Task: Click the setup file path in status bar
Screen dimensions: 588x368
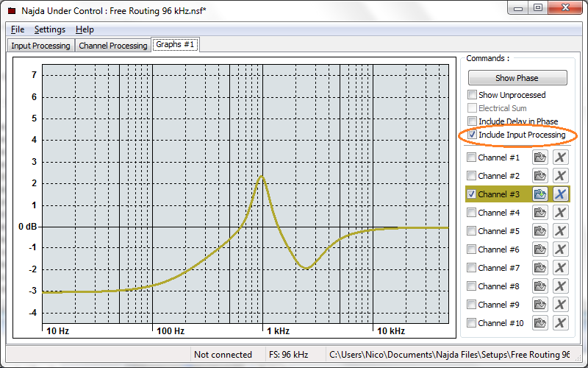Action: (x=449, y=355)
